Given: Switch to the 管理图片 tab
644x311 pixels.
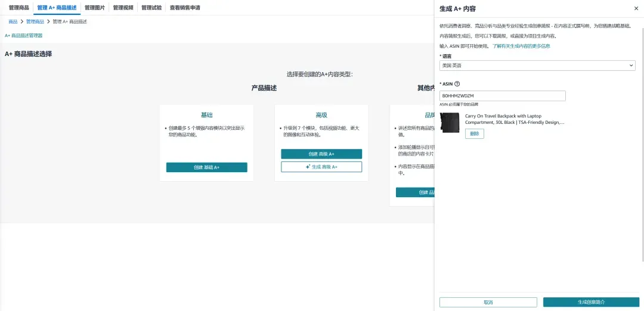Looking at the screenshot, I should (x=95, y=7).
